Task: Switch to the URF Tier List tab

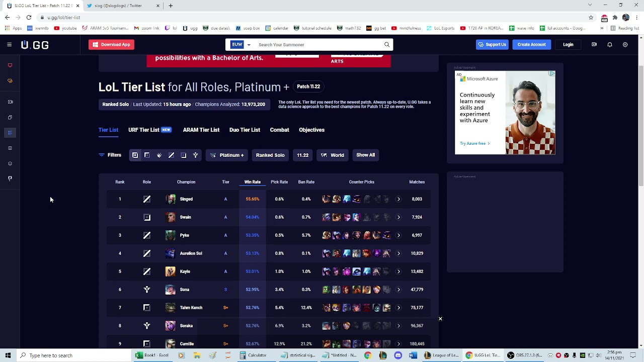Action: (149, 130)
